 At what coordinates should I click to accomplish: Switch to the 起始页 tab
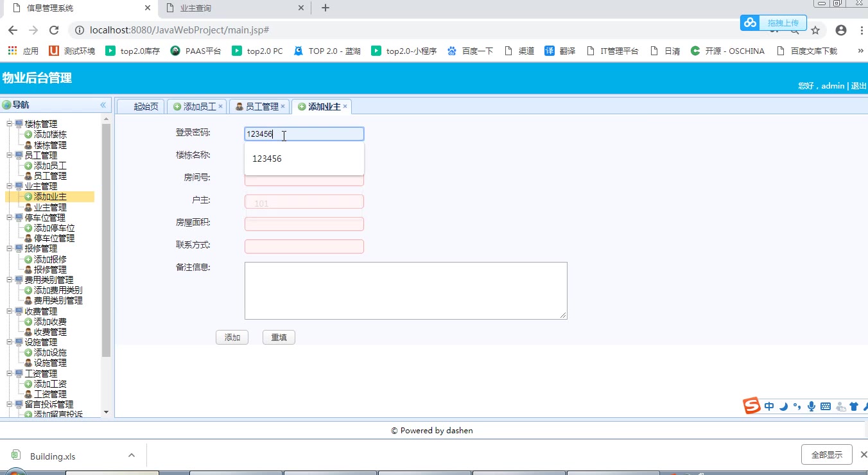pos(141,107)
